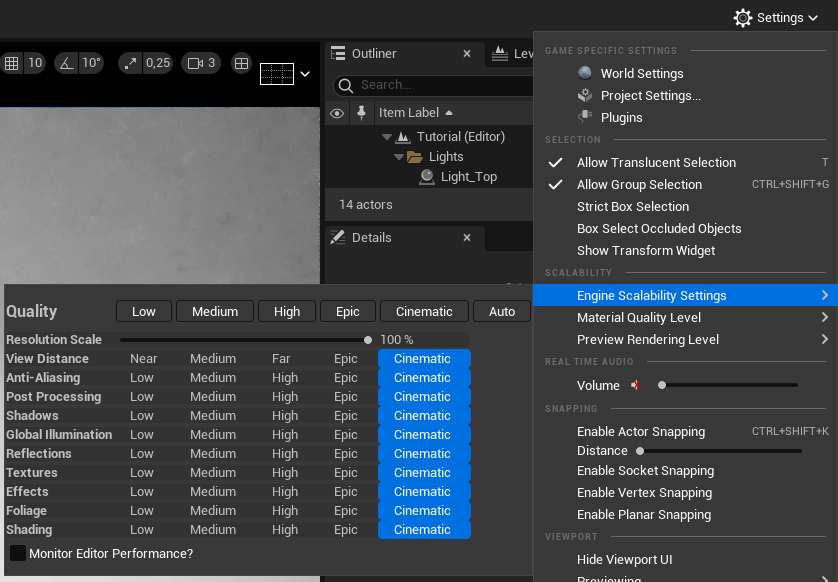Viewport: 838px width, 582px height.
Task: Click the Resolution Scale slider
Action: click(x=246, y=340)
